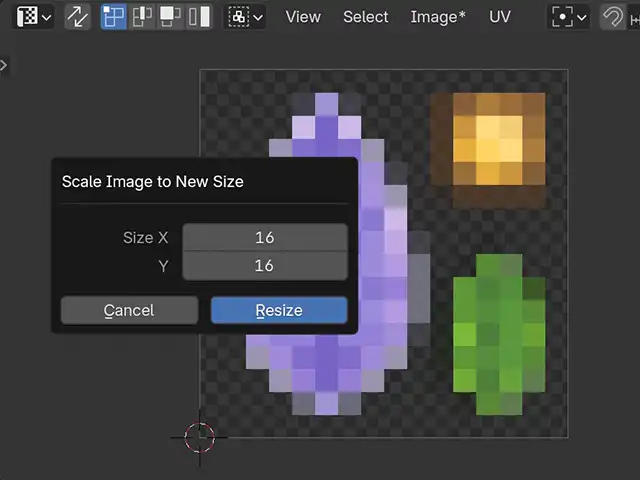Select edge selection mode

pyautogui.click(x=142, y=17)
